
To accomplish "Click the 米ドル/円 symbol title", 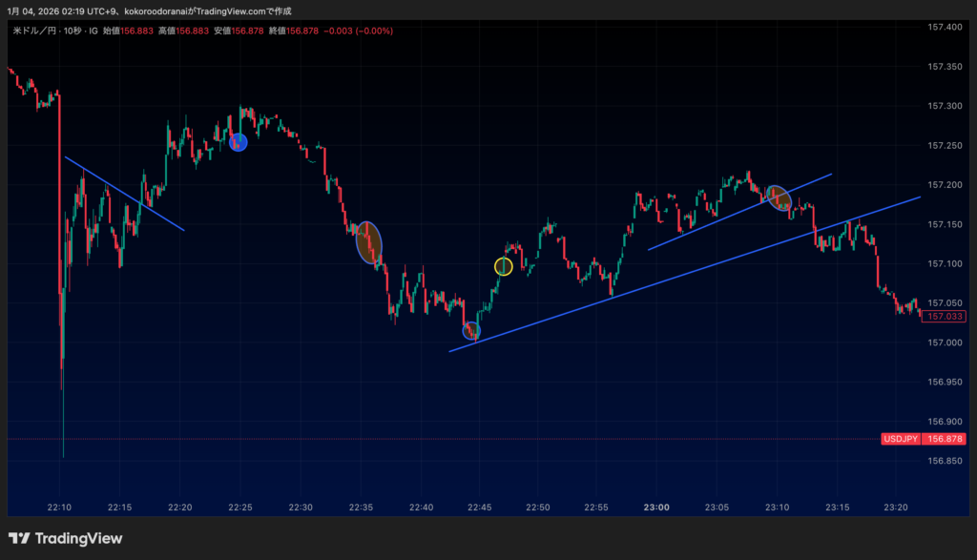I will pyautogui.click(x=34, y=31).
